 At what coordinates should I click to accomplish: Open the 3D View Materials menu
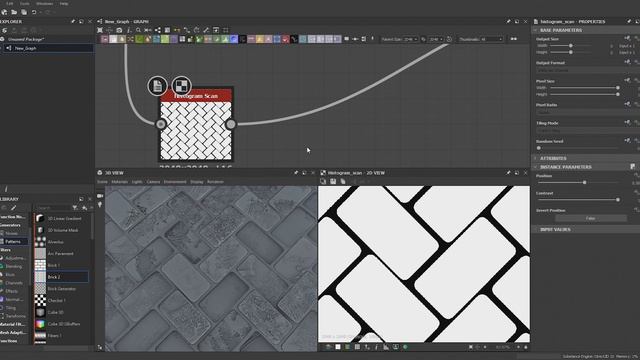coord(120,182)
